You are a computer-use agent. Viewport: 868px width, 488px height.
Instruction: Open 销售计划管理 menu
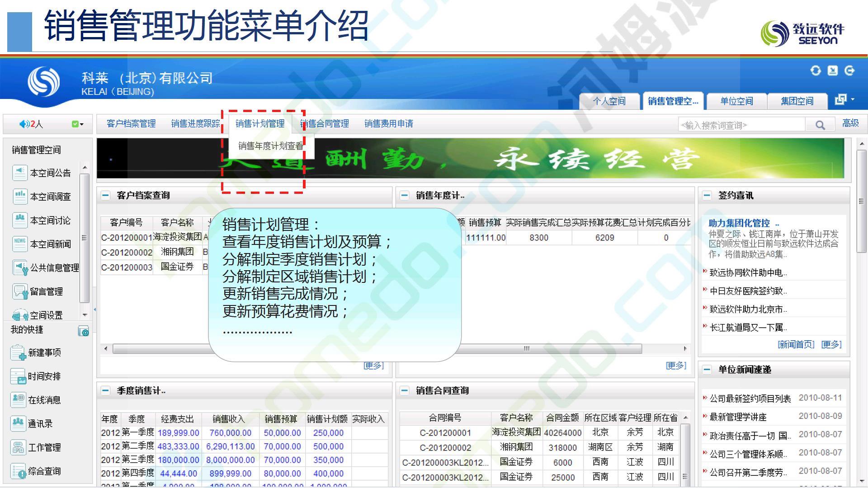pos(260,124)
